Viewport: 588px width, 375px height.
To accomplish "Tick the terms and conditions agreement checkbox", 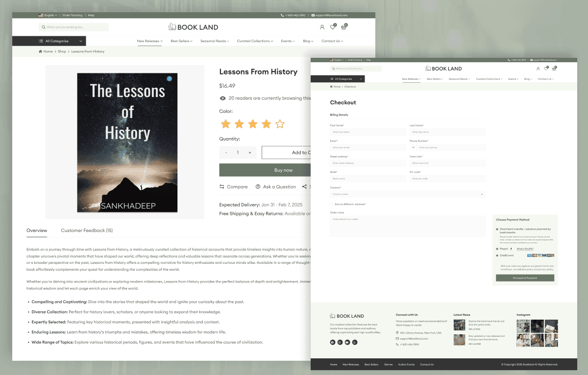I will (x=498, y=266).
